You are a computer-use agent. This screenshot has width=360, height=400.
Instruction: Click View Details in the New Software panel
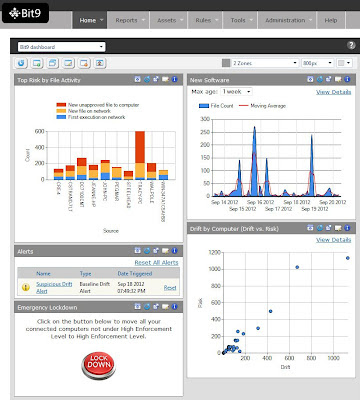point(333,92)
